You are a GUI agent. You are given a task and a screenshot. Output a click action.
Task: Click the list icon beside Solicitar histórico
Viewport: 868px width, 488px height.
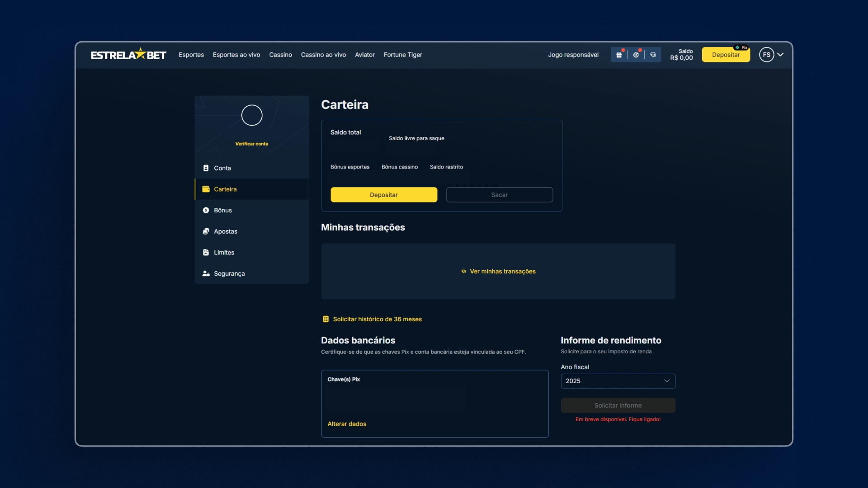pos(325,319)
